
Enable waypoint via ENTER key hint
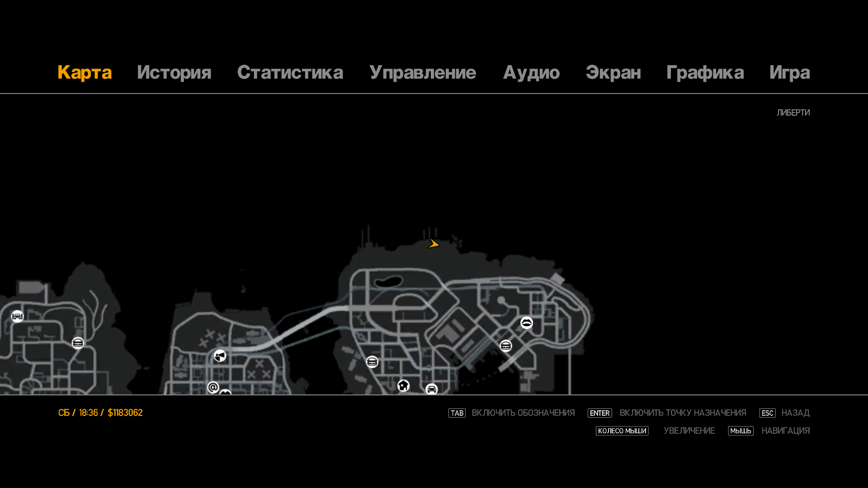pos(599,413)
